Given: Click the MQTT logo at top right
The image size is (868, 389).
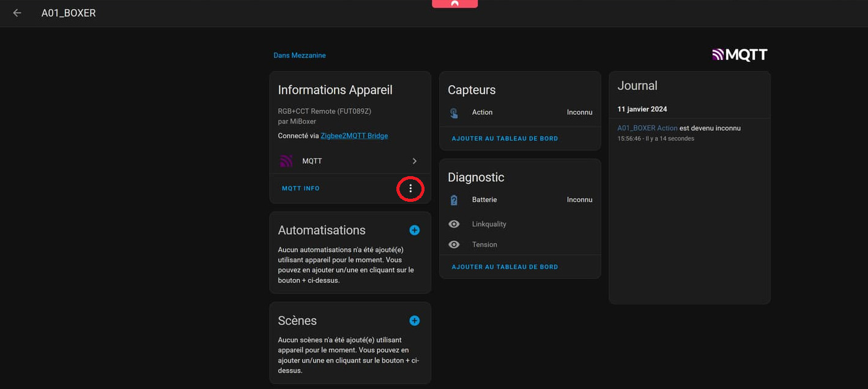Looking at the screenshot, I should pos(740,55).
